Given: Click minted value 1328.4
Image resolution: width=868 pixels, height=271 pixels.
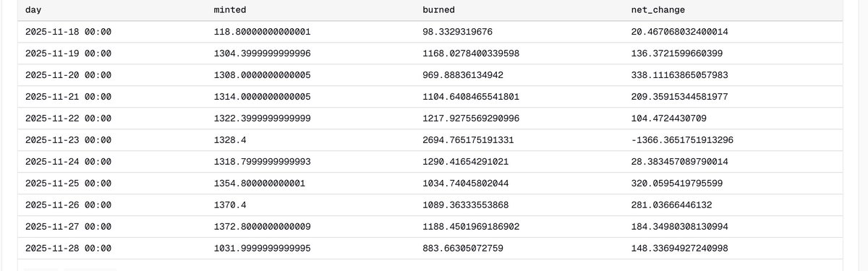Looking at the screenshot, I should [x=231, y=140].
